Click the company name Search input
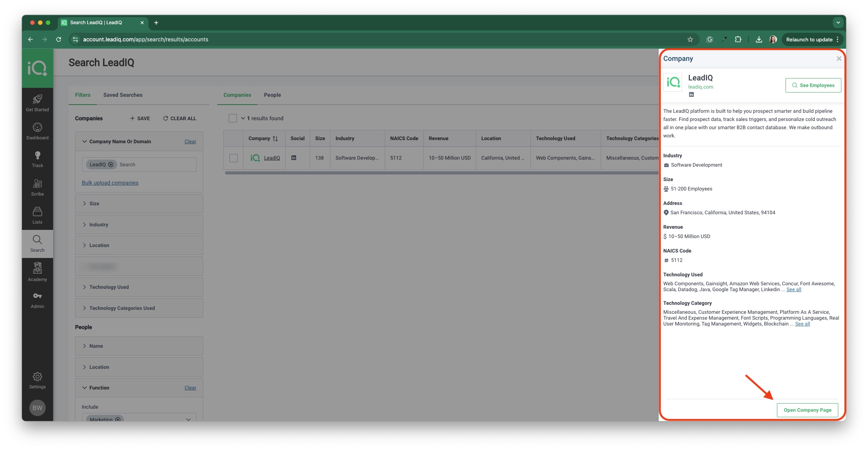Viewport: 868px width, 450px height. (x=156, y=165)
